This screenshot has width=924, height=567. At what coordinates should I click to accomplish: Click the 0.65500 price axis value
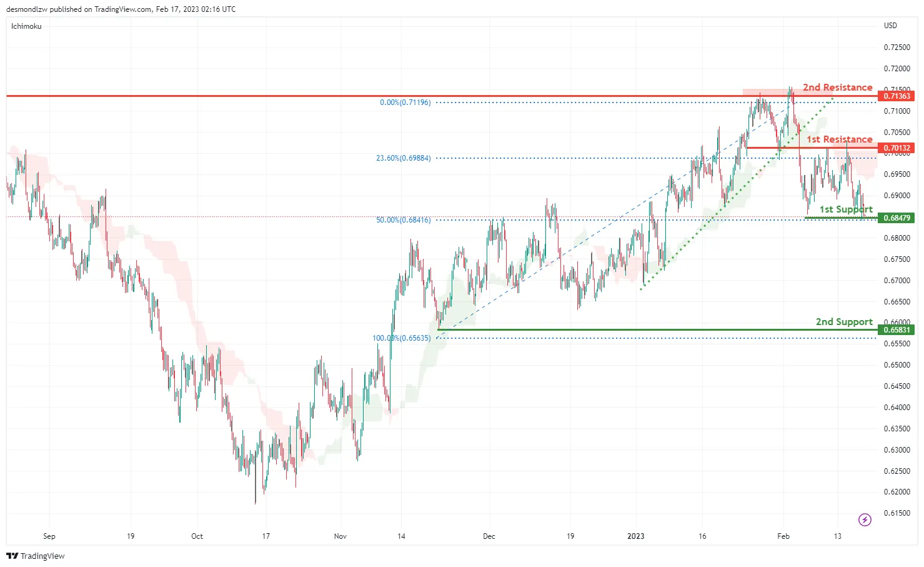click(x=897, y=344)
